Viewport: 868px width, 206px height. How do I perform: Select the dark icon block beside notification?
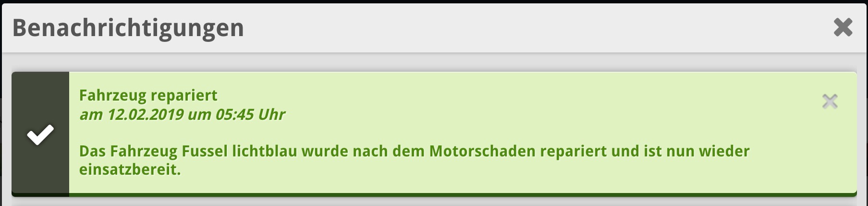coord(40,134)
